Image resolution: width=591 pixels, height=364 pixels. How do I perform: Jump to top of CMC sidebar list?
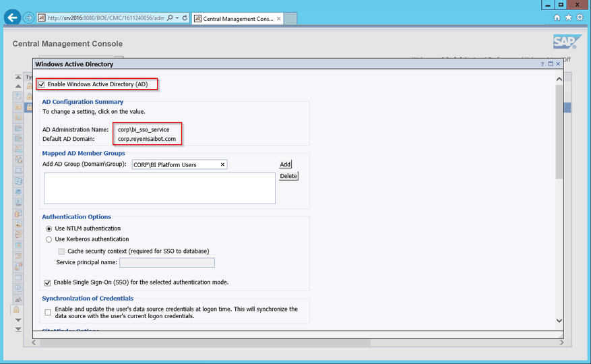(x=18, y=77)
